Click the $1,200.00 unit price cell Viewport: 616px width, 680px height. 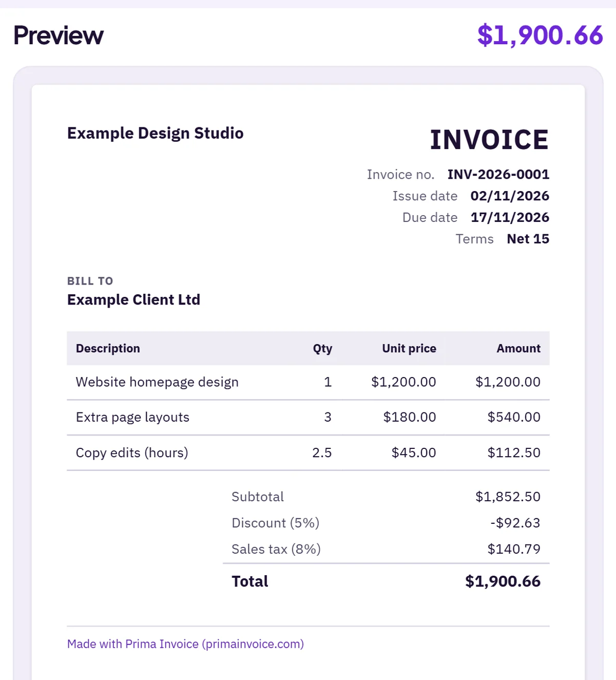point(403,382)
